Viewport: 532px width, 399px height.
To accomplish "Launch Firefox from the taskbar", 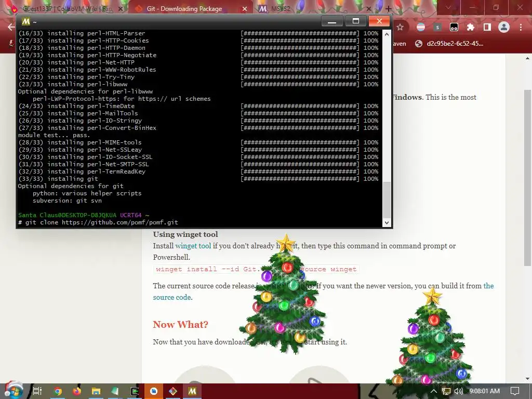I will pos(77,391).
